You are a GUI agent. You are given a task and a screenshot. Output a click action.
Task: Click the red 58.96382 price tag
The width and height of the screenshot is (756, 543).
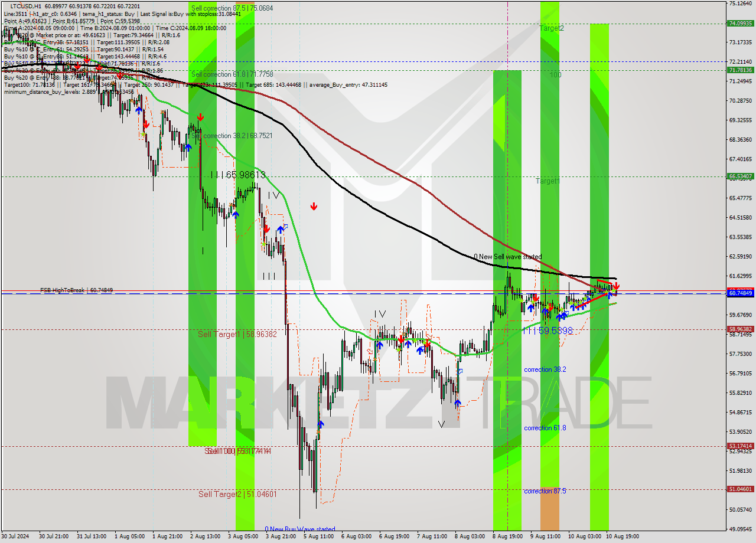tap(741, 329)
